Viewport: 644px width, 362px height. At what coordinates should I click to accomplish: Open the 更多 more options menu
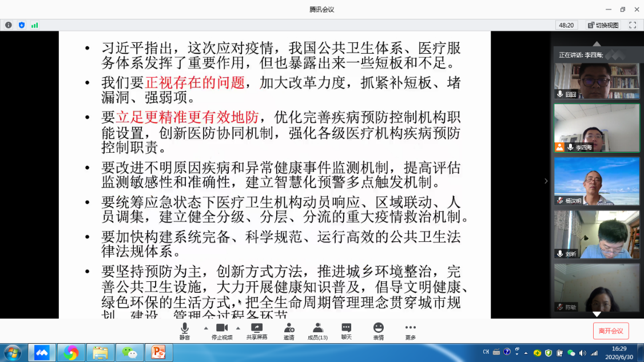click(410, 331)
